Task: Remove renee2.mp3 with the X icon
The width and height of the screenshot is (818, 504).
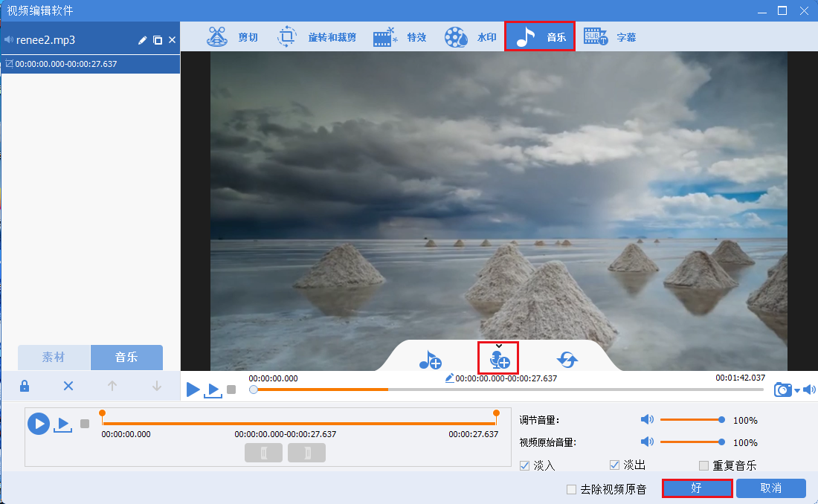Action: 173,40
